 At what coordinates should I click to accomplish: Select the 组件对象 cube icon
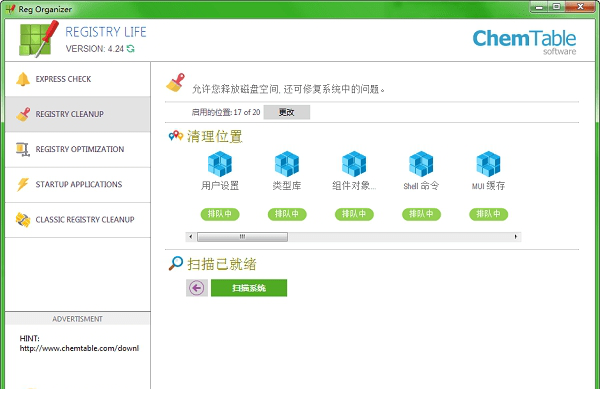[354, 164]
